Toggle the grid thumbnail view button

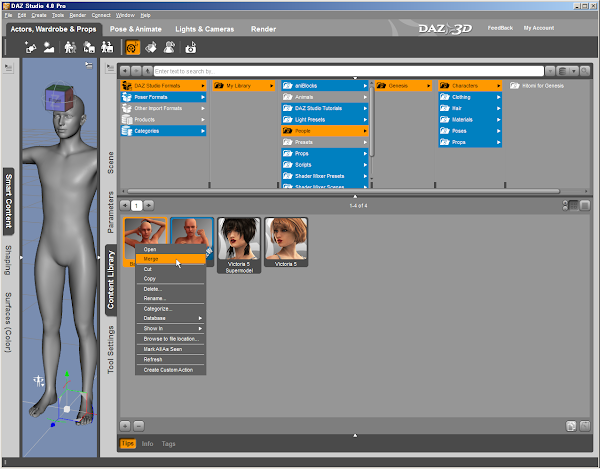(574, 206)
